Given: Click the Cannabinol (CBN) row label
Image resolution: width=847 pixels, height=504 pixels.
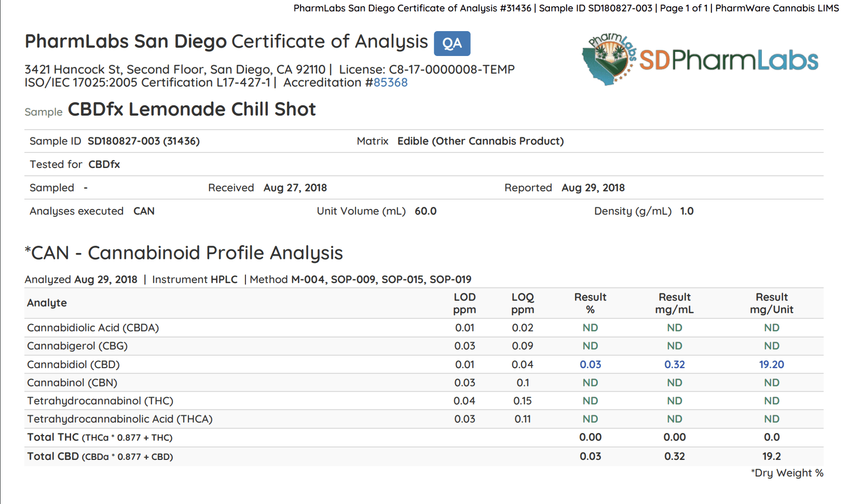Looking at the screenshot, I should click(72, 383).
